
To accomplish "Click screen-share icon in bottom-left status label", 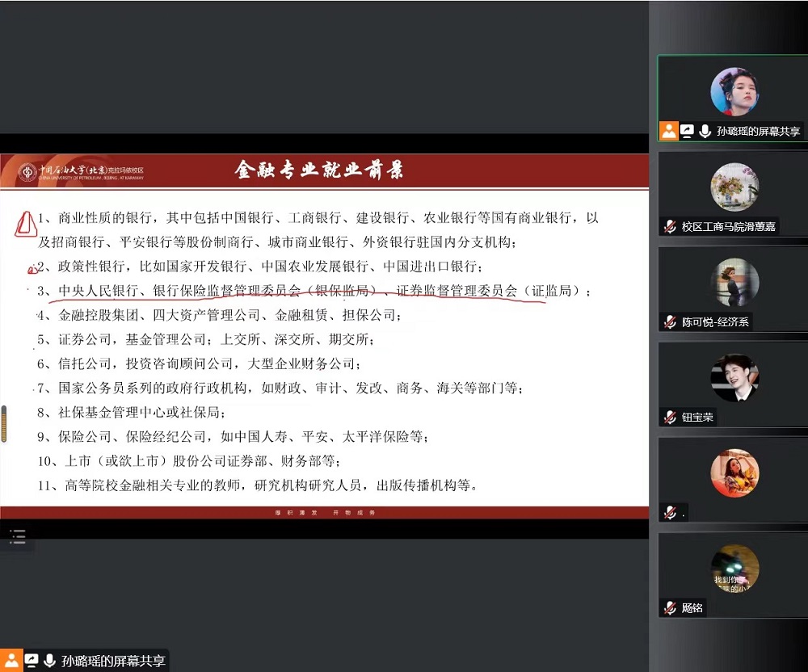I will 32,660.
